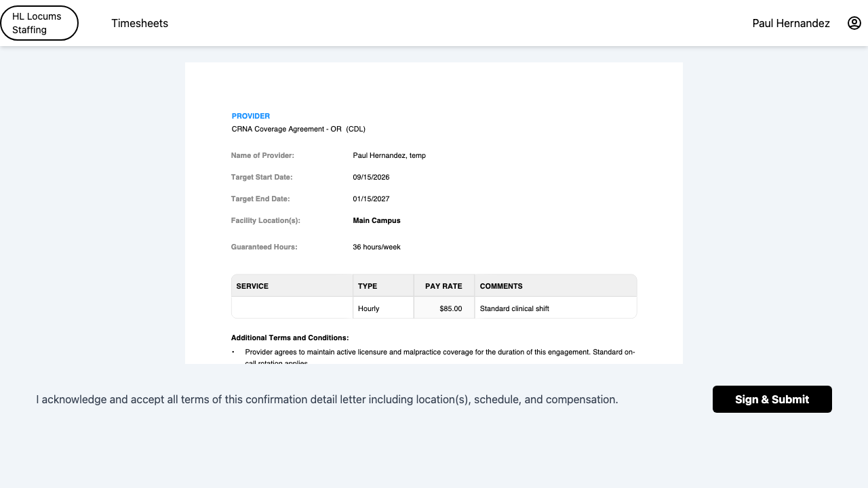Open the user account profile icon

pos(854,23)
